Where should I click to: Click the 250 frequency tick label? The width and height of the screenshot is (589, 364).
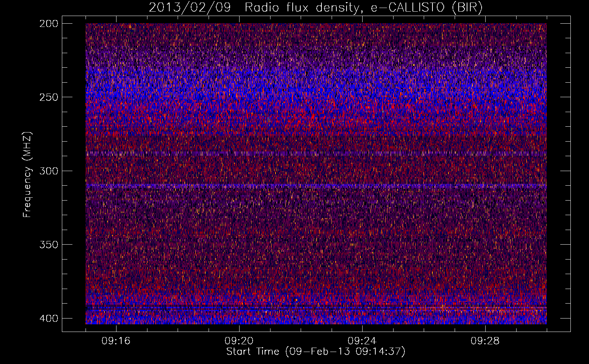click(x=48, y=97)
